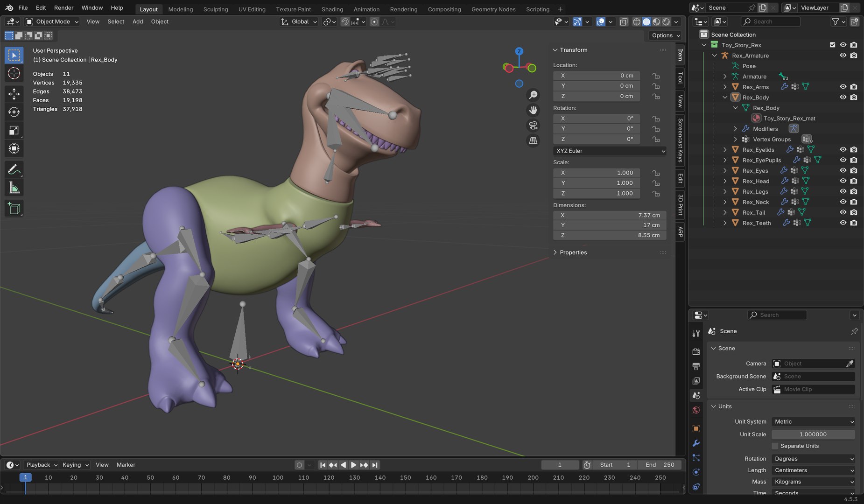Screen dimensions: 864x504
Task: Open the Playback popover
Action: 42,465
